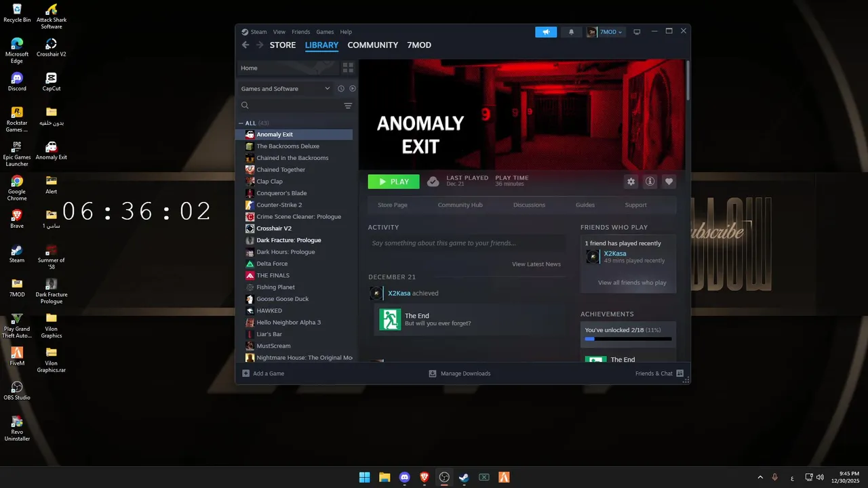Open the Steam notifications bell
Viewport: 868px width, 488px height.
click(571, 32)
